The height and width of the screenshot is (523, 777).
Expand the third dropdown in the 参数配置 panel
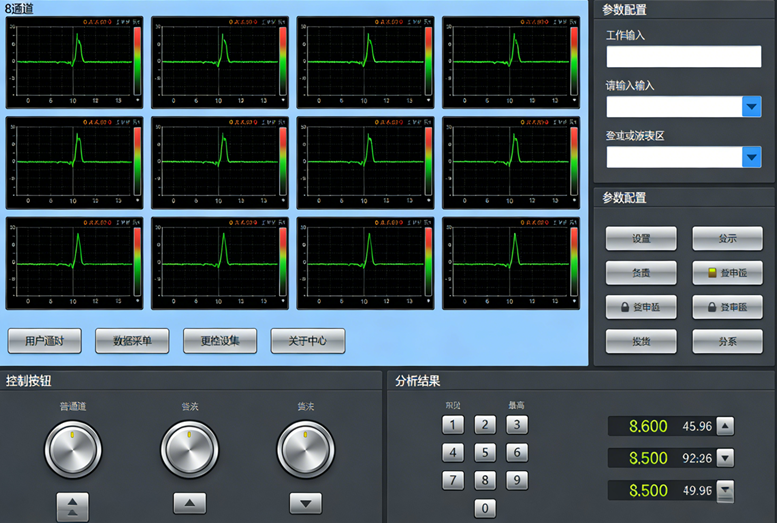[x=751, y=157]
